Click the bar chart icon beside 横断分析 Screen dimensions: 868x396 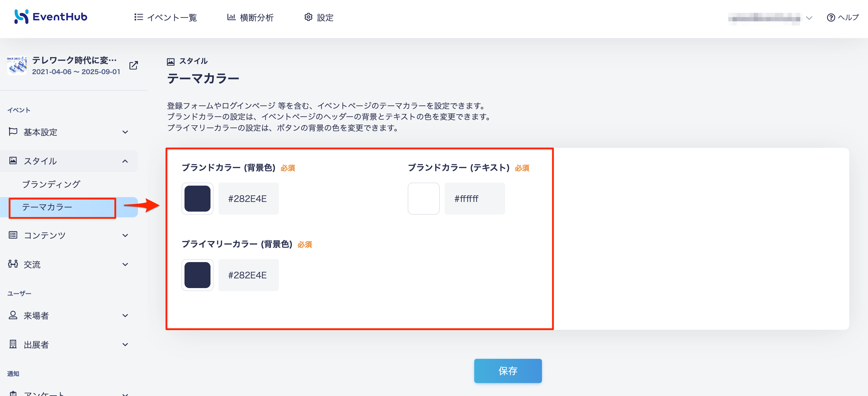pyautogui.click(x=231, y=17)
